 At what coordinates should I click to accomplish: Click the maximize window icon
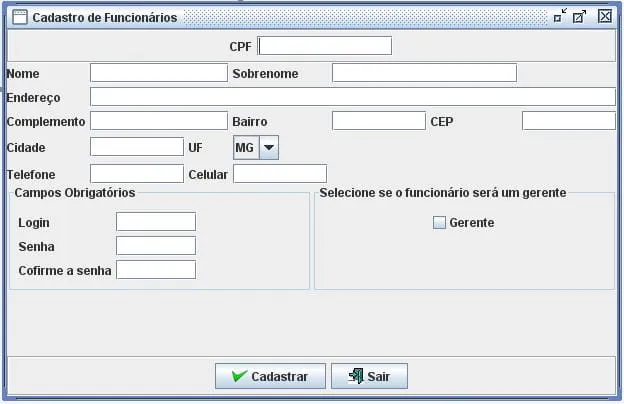580,16
